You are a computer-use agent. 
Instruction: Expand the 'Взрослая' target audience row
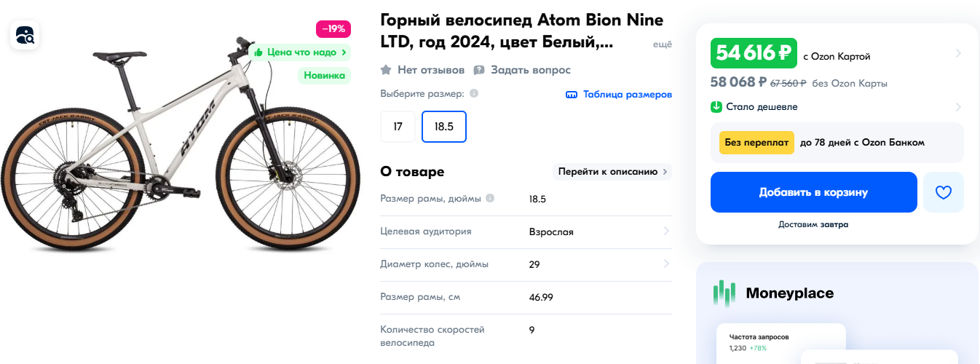(666, 232)
